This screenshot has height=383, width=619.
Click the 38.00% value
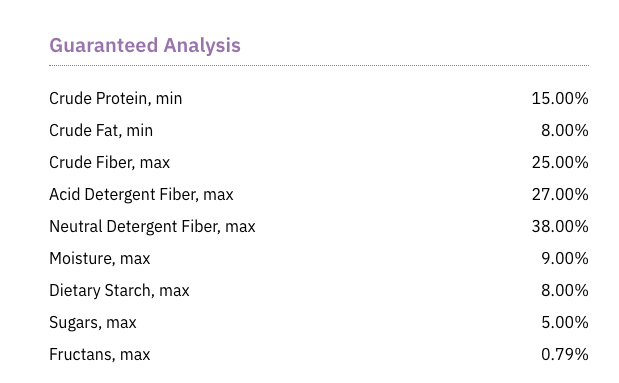pyautogui.click(x=560, y=226)
